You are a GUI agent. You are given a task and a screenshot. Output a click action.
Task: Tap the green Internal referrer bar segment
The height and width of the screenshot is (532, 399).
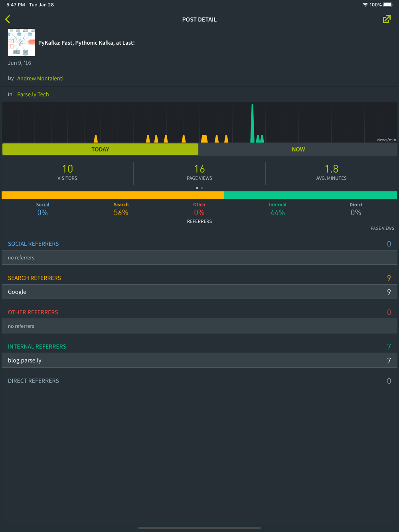click(310, 195)
